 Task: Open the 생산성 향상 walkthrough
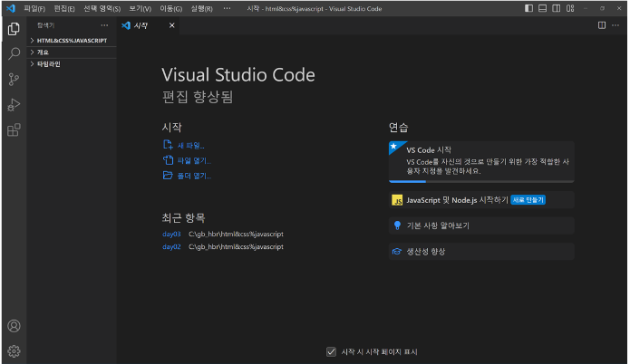(481, 252)
